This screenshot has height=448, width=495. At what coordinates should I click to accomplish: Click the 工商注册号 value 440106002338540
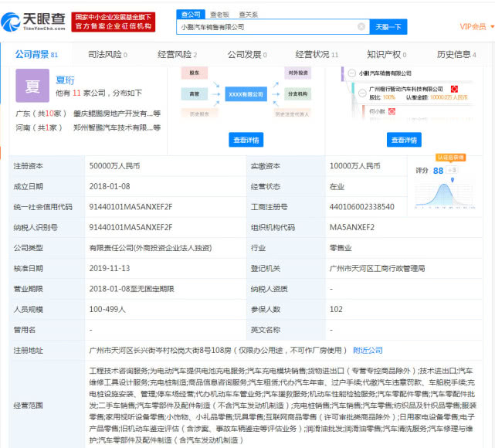361,207
